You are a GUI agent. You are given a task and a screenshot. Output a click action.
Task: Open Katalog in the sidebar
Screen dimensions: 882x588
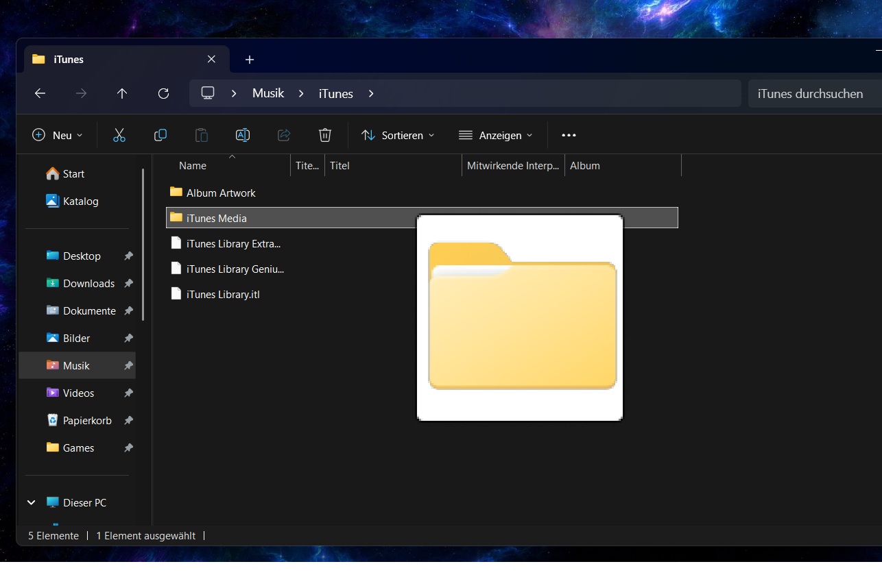(72, 201)
